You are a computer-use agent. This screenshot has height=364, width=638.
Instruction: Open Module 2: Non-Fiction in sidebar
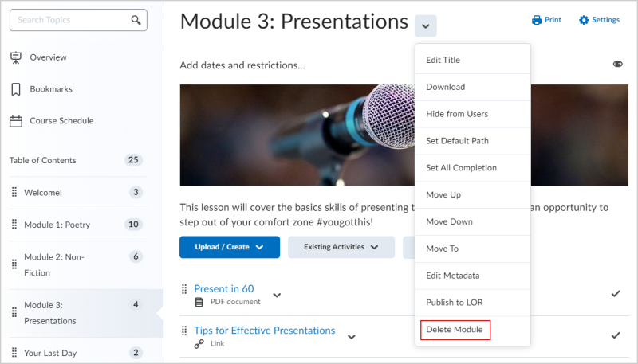(x=54, y=264)
